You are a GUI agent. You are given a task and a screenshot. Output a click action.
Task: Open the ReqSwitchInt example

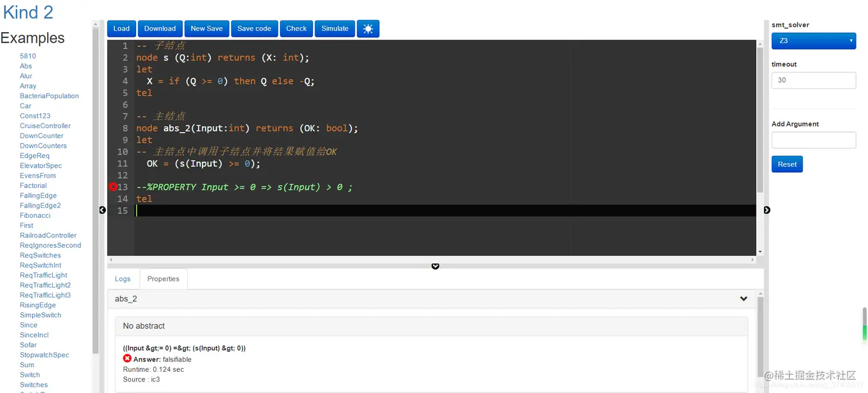41,265
